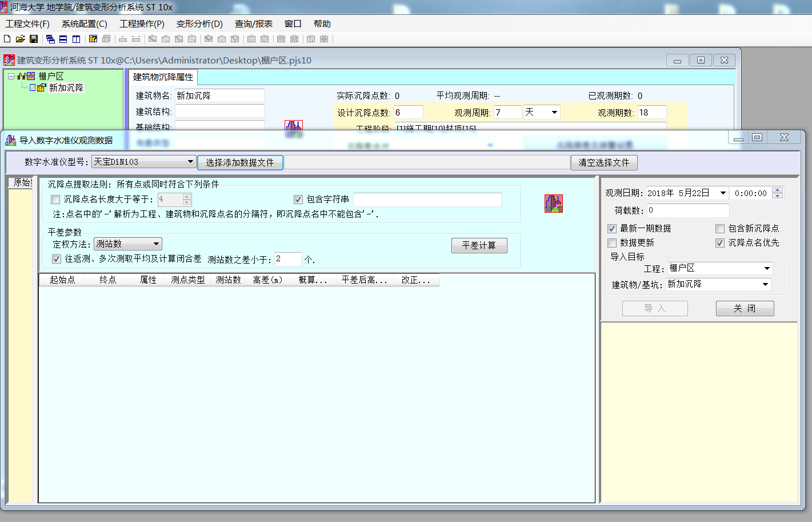812x522 pixels.
Task: Click the yellow help/configuration toolbar icon
Action: coord(93,39)
